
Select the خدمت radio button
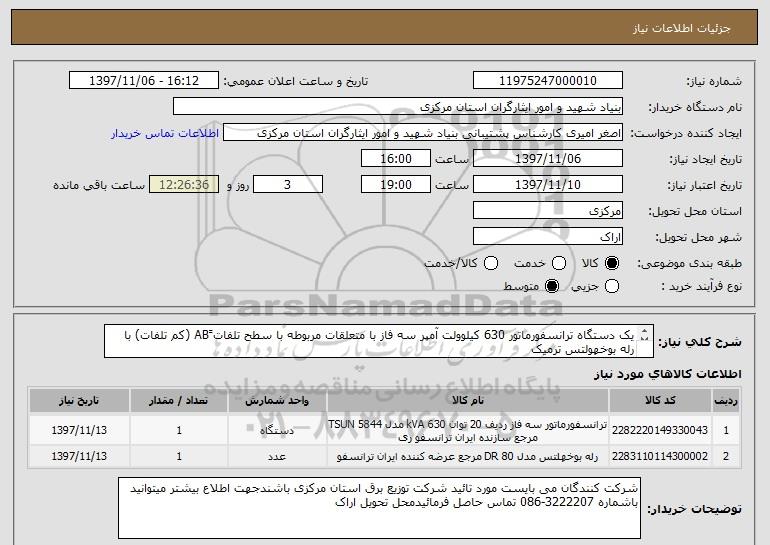click(x=559, y=264)
